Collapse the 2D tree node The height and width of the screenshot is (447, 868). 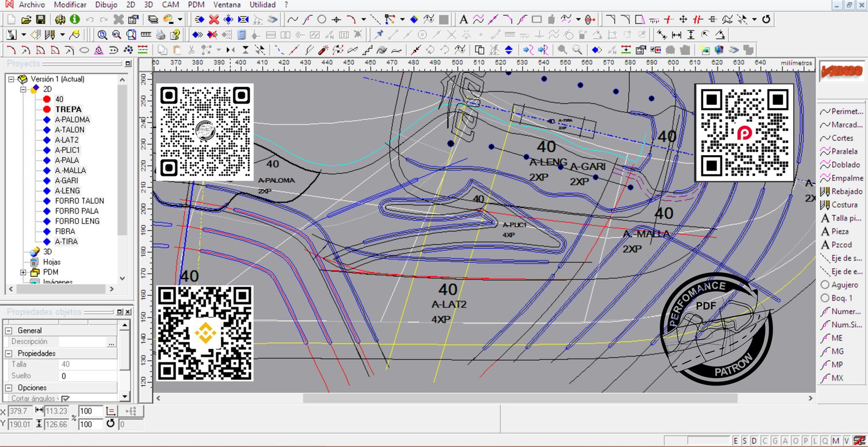coord(24,89)
